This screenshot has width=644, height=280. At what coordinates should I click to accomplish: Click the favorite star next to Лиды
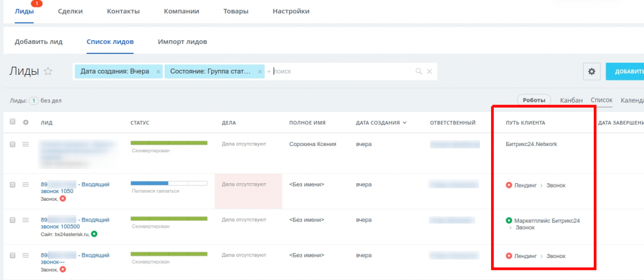click(48, 72)
